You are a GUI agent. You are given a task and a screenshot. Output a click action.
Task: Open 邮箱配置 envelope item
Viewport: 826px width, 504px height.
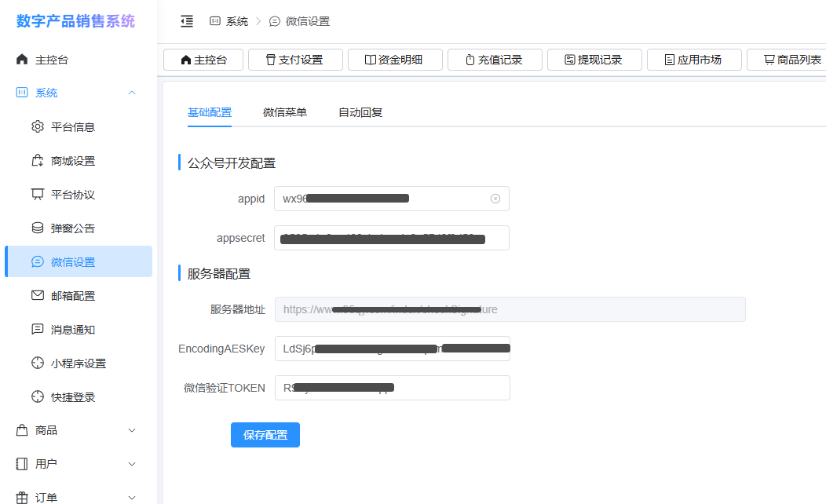pyautogui.click(x=72, y=296)
